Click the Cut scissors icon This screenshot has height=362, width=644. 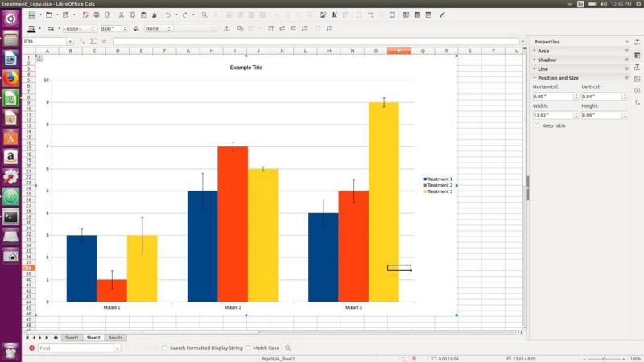click(122, 14)
